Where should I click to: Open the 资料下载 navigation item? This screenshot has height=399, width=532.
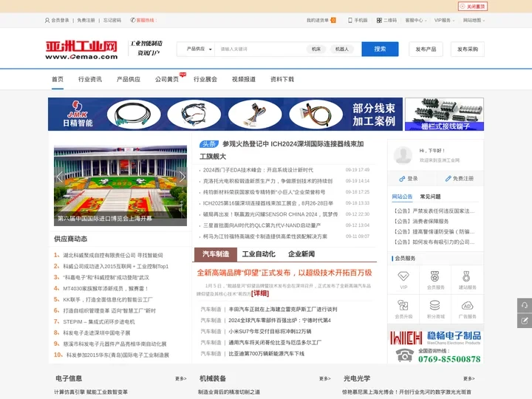(x=282, y=79)
